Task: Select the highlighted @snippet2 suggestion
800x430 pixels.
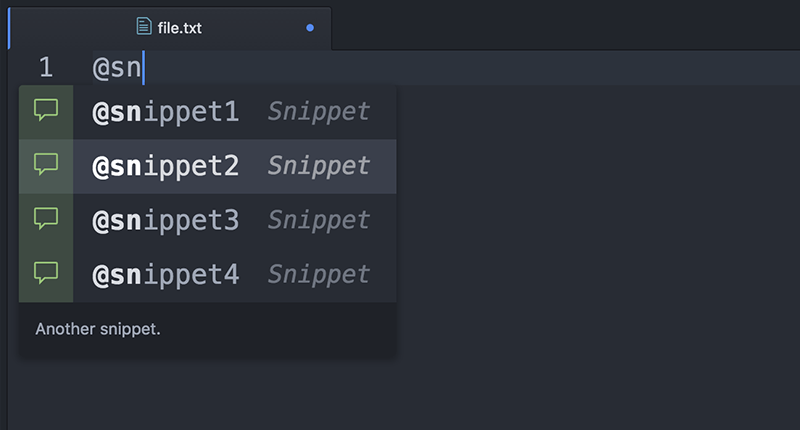Action: pos(166,166)
